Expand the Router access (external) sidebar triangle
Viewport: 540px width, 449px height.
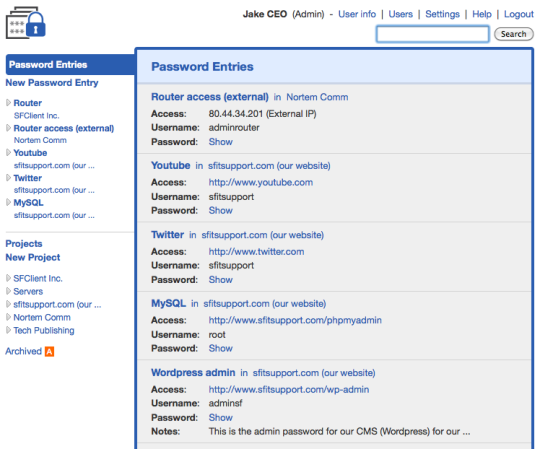(8, 128)
